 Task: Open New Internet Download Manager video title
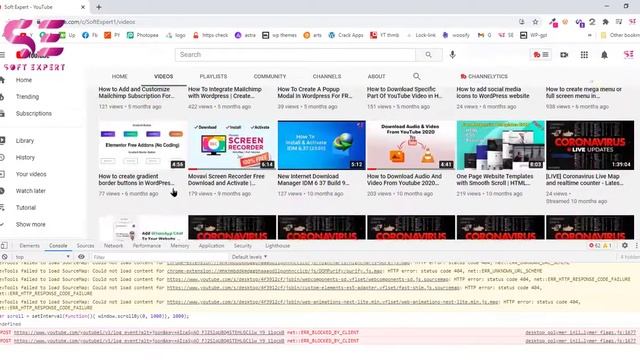point(313,180)
